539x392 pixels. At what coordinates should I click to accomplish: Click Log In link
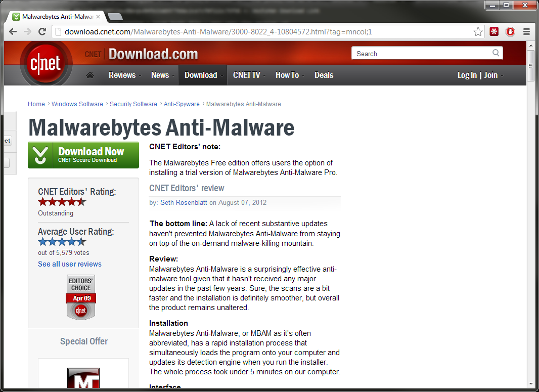(467, 75)
